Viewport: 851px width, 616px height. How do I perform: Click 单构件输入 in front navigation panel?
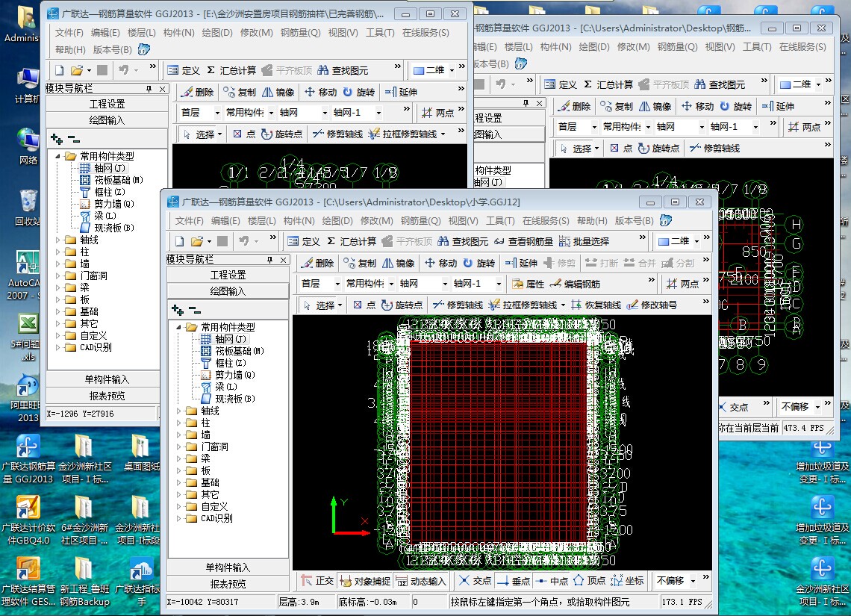pyautogui.click(x=228, y=567)
